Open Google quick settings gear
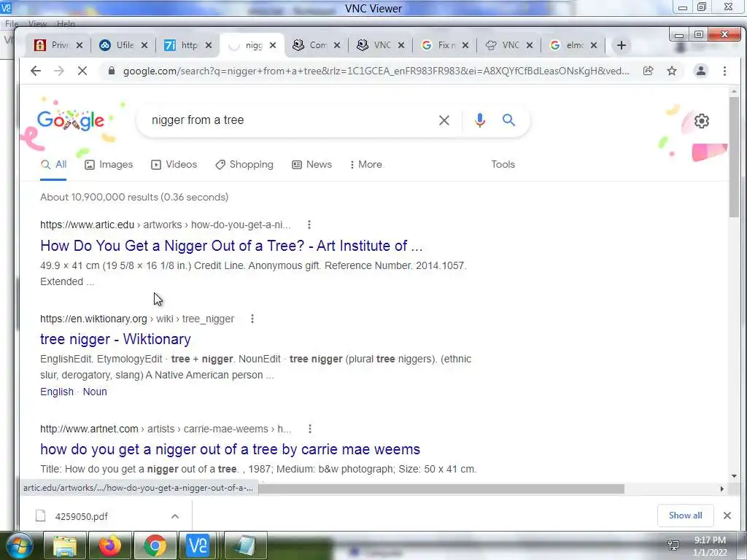Viewport: 747px width, 560px height. click(x=701, y=121)
